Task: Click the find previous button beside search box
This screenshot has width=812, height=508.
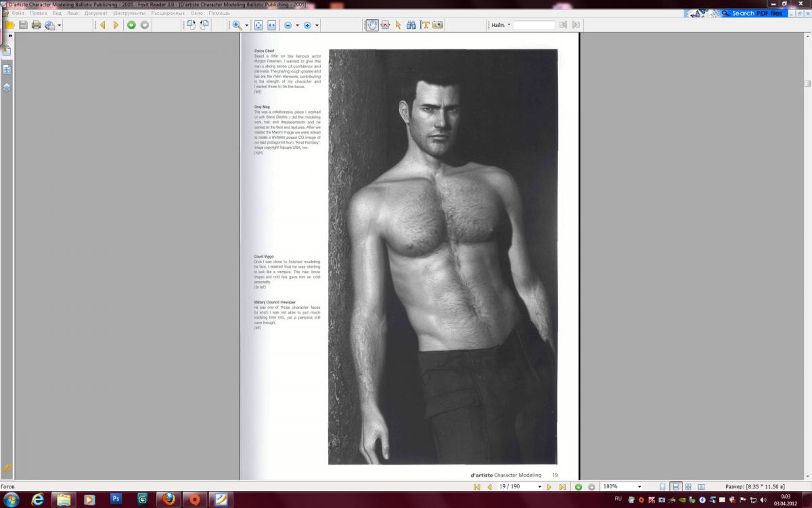Action: click(x=562, y=25)
